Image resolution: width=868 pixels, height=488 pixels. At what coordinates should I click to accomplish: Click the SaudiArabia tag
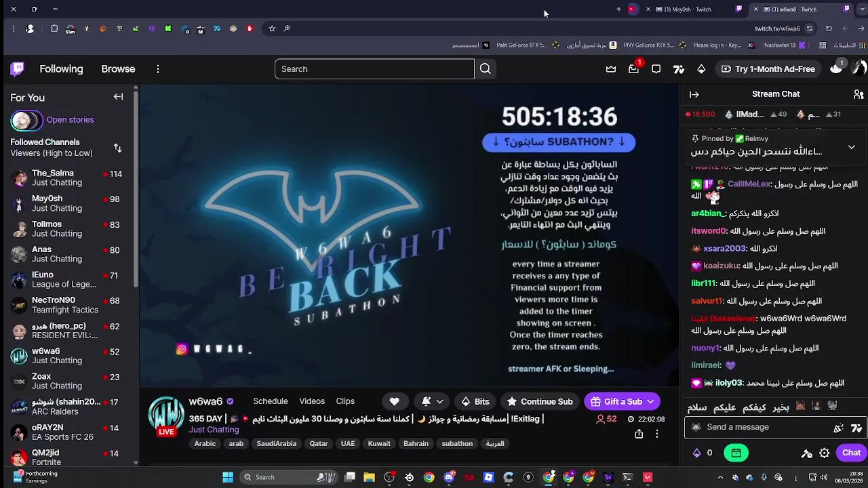[276, 443]
